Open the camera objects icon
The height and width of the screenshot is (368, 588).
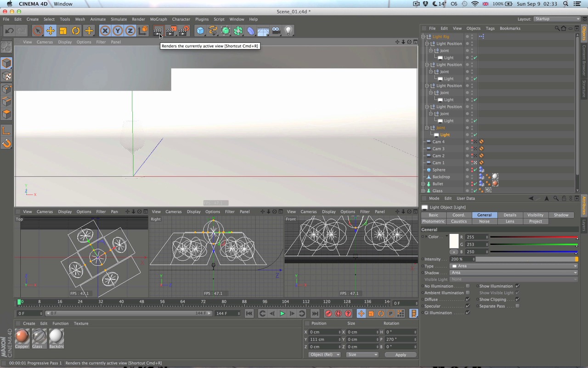coord(276,31)
